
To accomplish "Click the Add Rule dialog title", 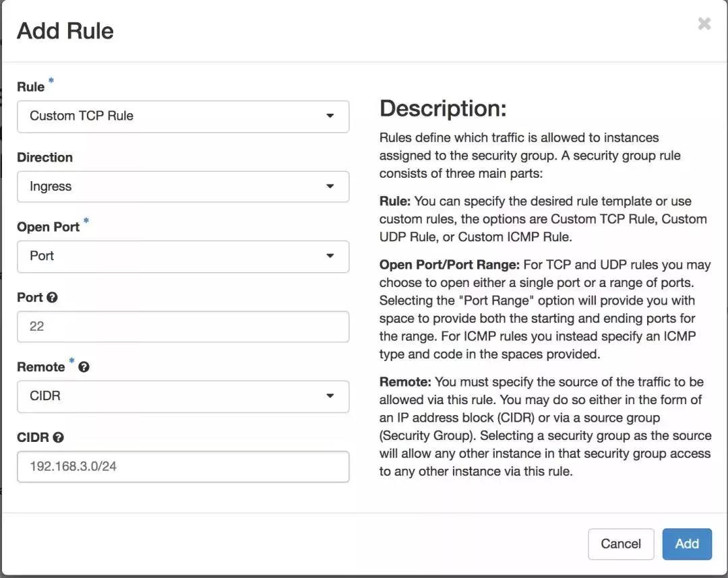I will click(x=65, y=31).
